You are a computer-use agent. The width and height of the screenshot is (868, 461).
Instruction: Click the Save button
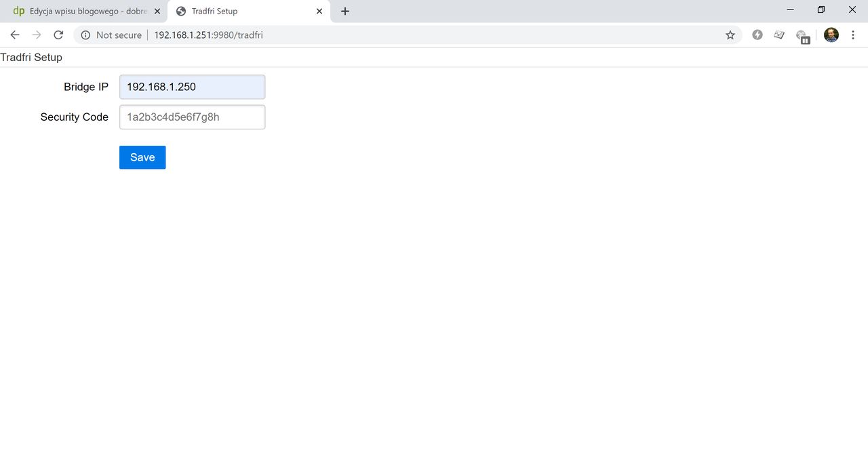(142, 157)
